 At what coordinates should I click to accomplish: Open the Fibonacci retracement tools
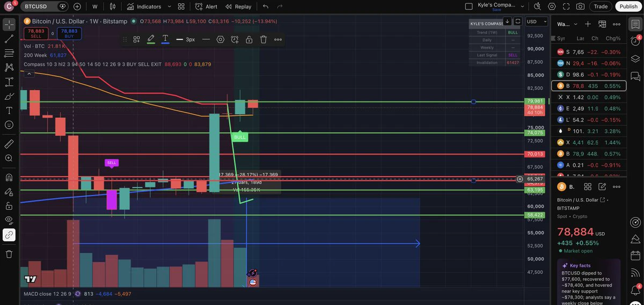coord(9,53)
